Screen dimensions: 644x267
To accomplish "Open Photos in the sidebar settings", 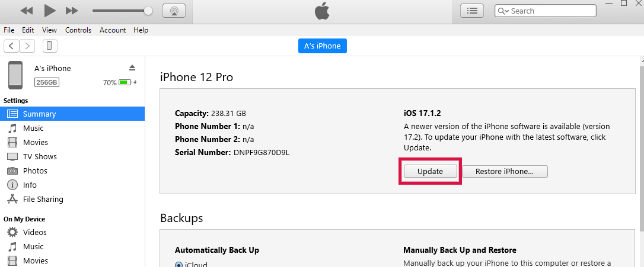I will (35, 171).
